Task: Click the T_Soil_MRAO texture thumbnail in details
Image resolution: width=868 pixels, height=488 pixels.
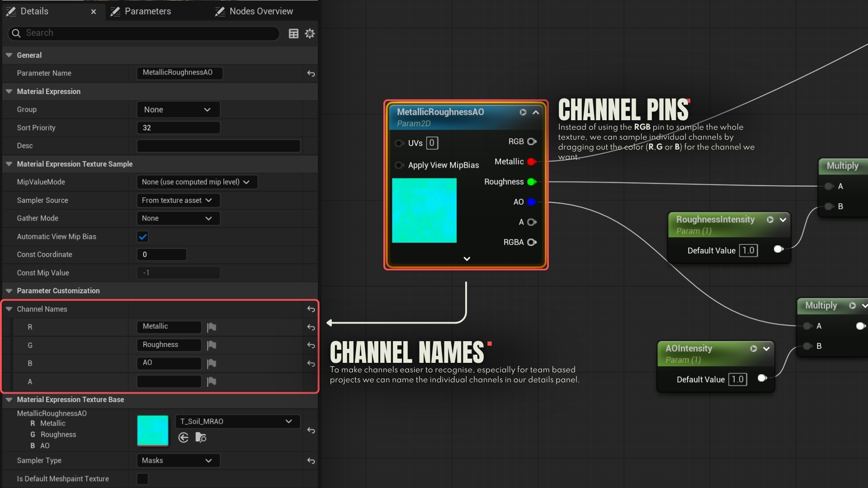Action: [153, 431]
